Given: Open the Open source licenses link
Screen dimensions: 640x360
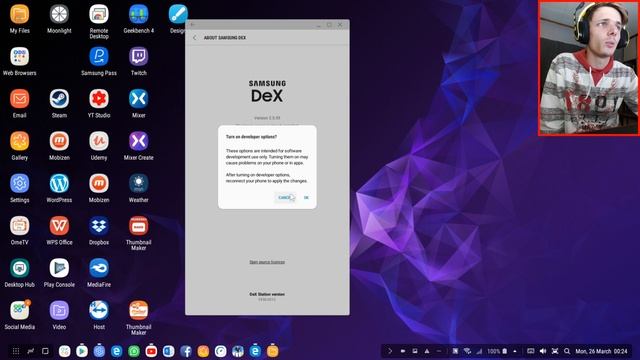Looking at the screenshot, I should coord(267,262).
